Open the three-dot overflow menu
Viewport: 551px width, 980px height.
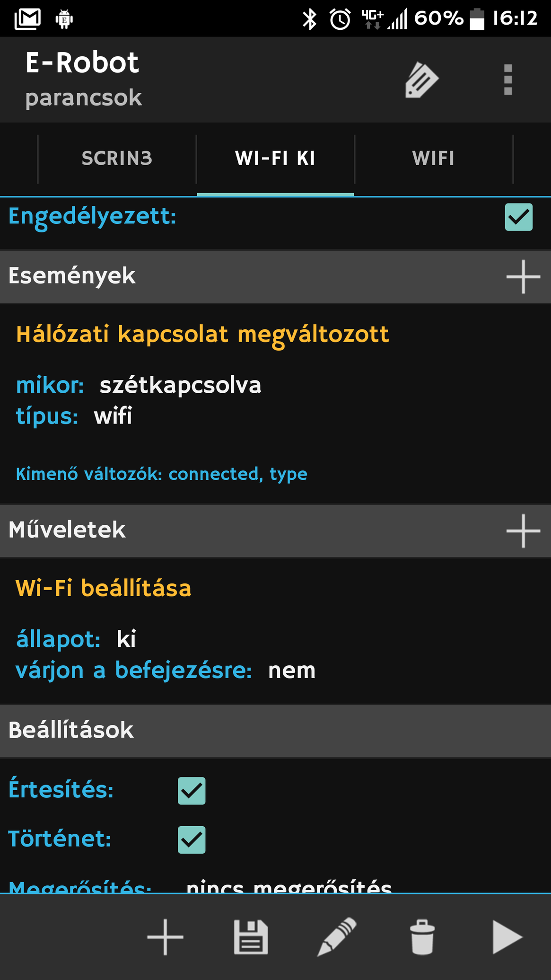tap(508, 79)
